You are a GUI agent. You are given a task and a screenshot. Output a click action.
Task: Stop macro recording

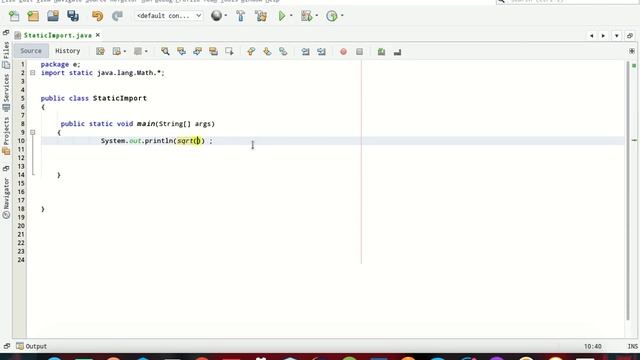click(359, 51)
